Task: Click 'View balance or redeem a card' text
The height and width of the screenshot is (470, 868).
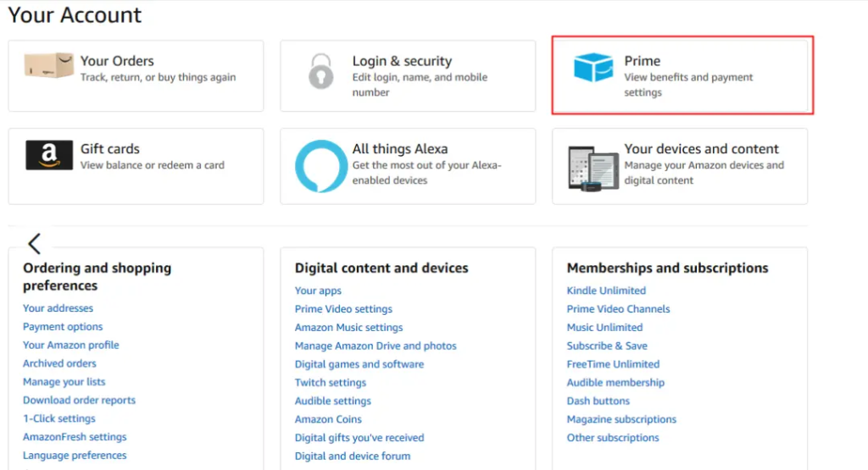Action: point(153,165)
